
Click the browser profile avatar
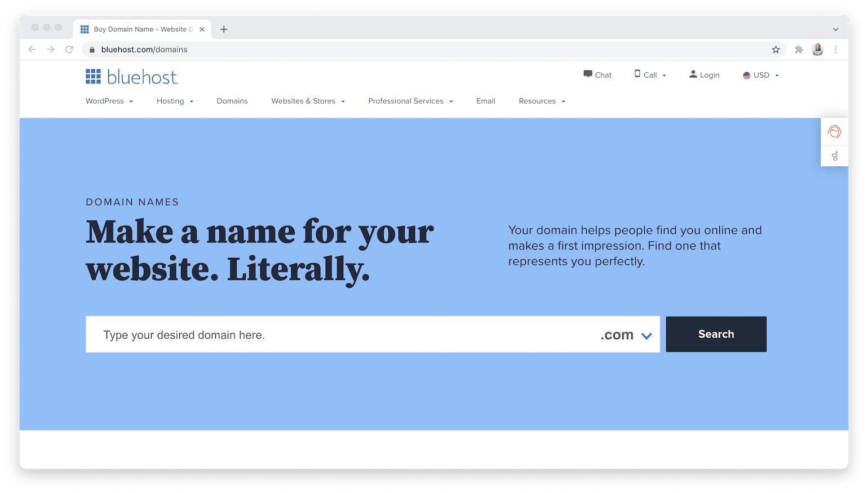click(817, 50)
